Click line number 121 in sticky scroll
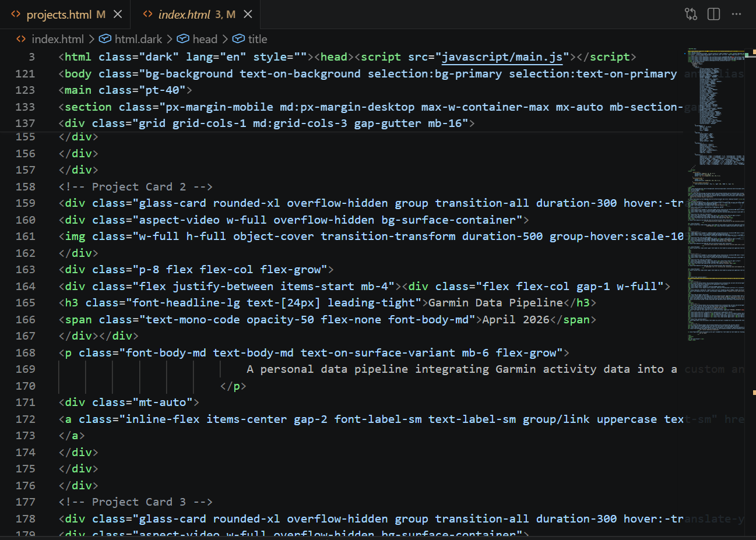 (26, 74)
